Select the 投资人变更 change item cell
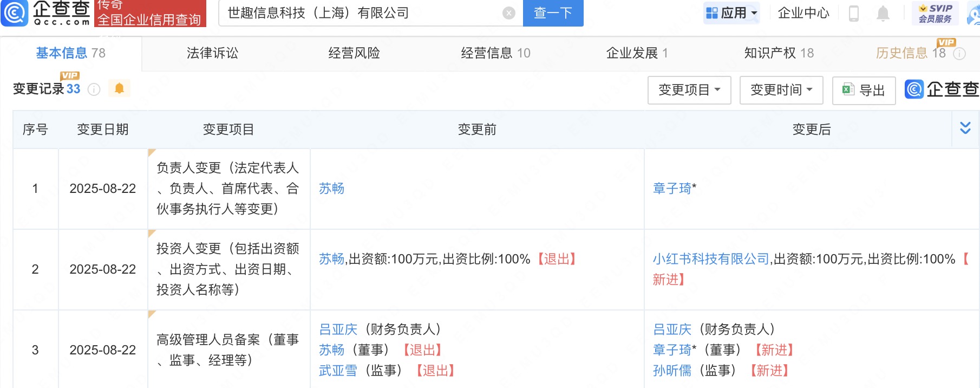The width and height of the screenshot is (980, 388). pos(228,269)
